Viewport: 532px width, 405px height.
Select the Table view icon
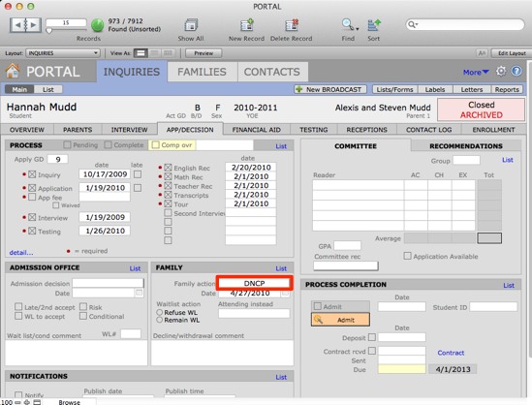point(168,53)
